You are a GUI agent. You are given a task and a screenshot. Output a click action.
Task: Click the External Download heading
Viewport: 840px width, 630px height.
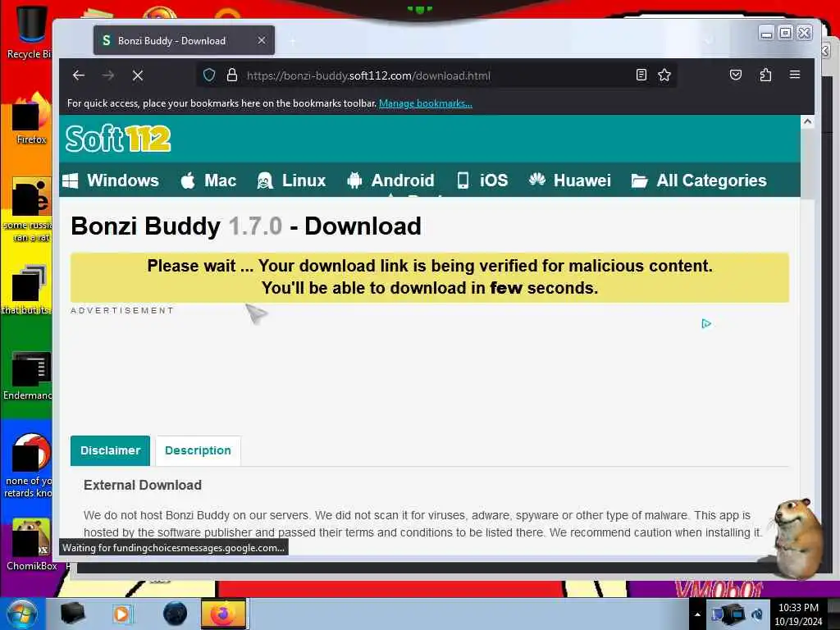coord(143,485)
